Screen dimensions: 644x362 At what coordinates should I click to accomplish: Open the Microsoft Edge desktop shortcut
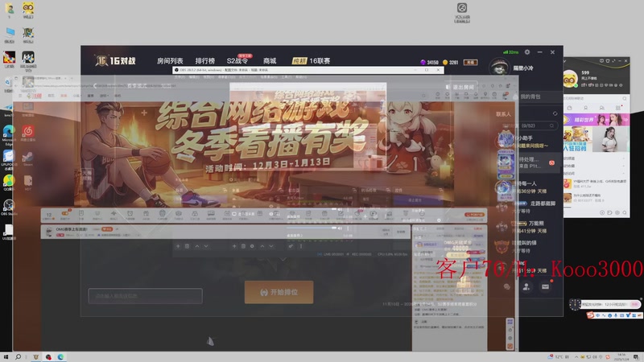[9, 135]
